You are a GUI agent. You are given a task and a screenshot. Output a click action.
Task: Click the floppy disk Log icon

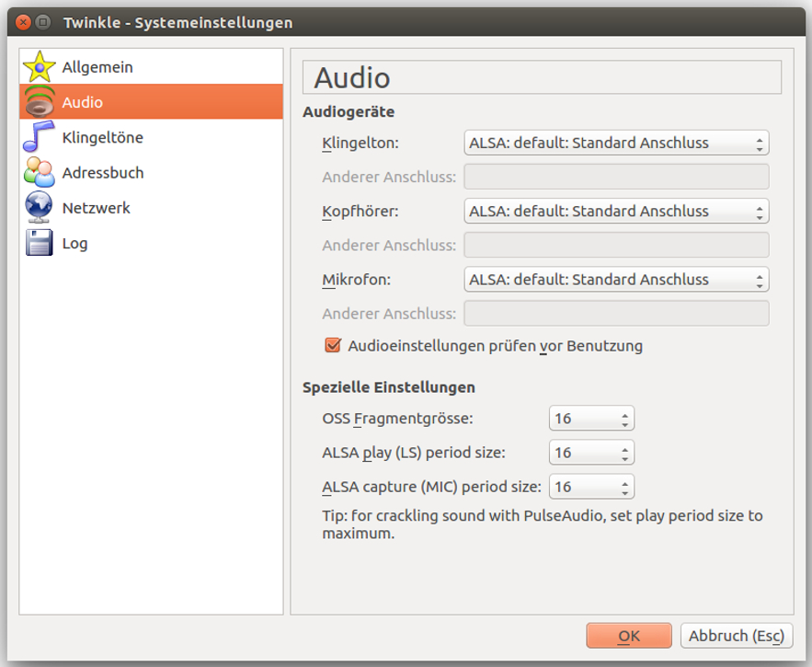coord(39,243)
